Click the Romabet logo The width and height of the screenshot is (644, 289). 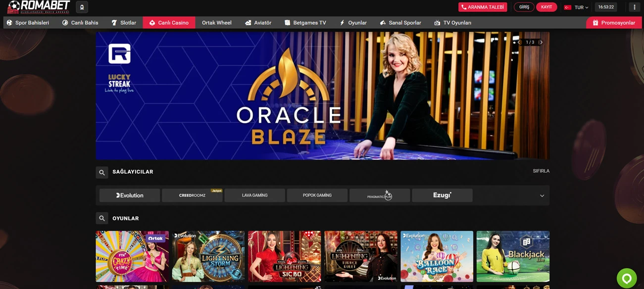[38, 7]
